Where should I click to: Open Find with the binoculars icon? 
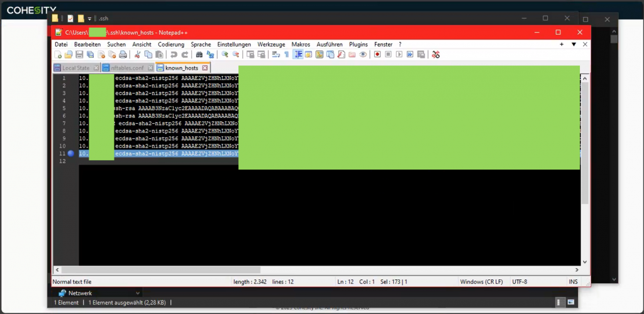tap(199, 55)
